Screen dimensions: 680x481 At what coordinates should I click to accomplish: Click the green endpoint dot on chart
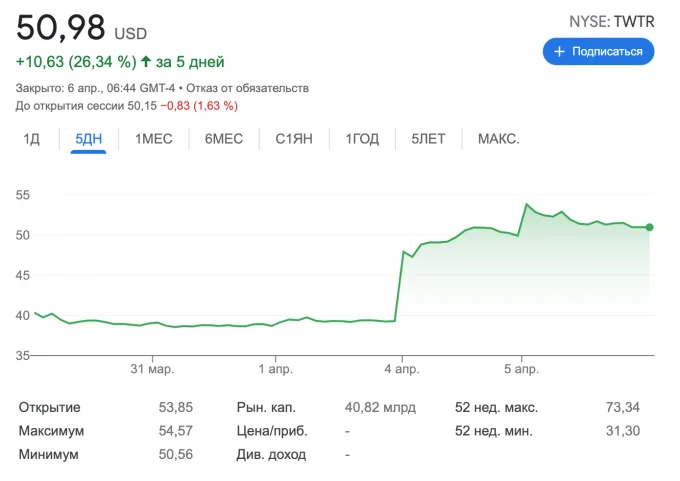[649, 227]
